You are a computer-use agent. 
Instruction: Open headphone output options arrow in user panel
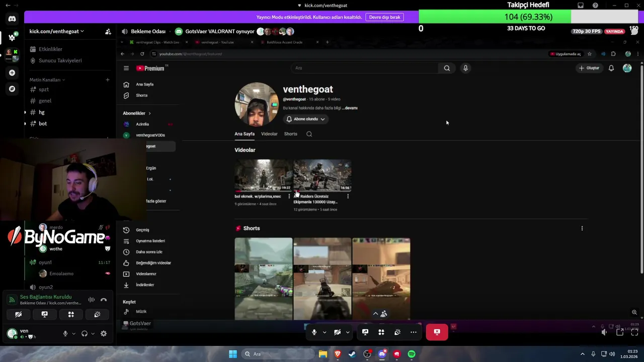point(93,333)
